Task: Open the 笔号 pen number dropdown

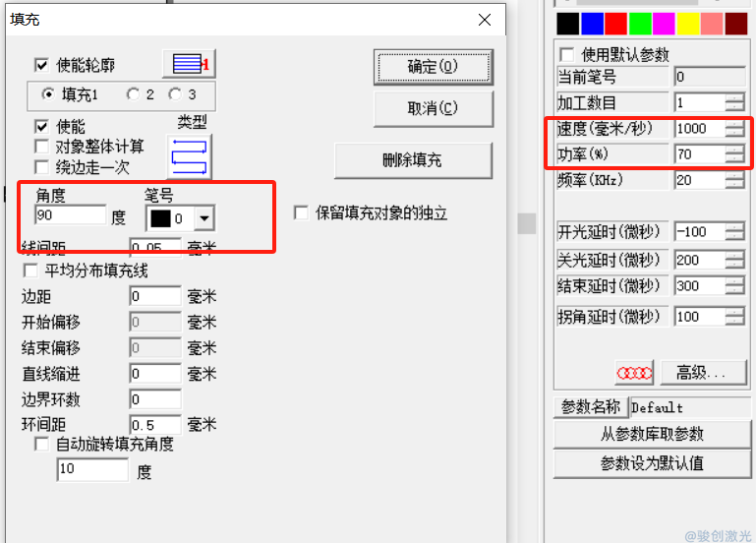Action: (204, 218)
